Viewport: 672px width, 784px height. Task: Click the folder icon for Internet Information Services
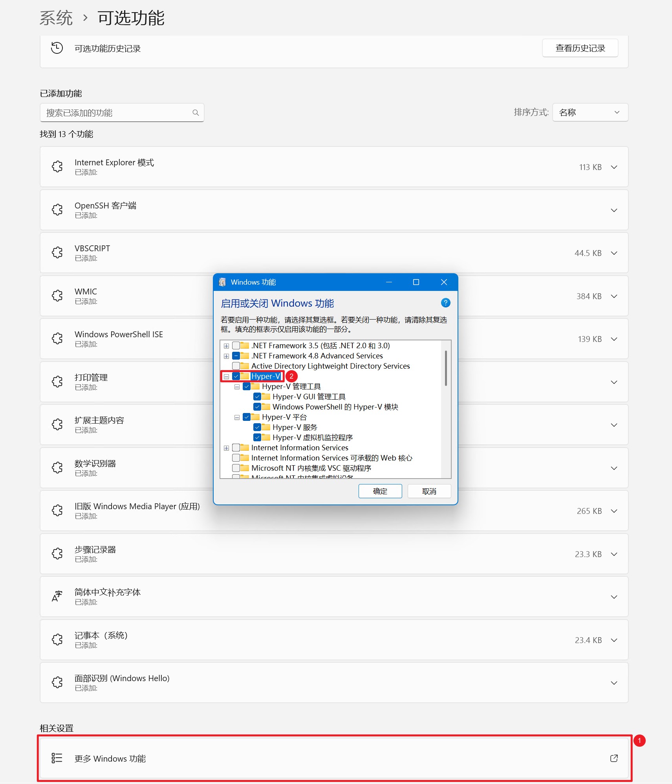coord(245,448)
